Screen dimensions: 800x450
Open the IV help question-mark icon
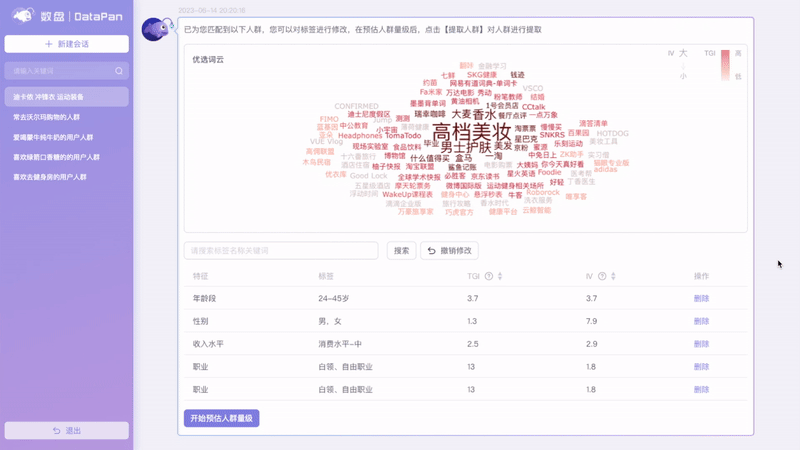602,276
